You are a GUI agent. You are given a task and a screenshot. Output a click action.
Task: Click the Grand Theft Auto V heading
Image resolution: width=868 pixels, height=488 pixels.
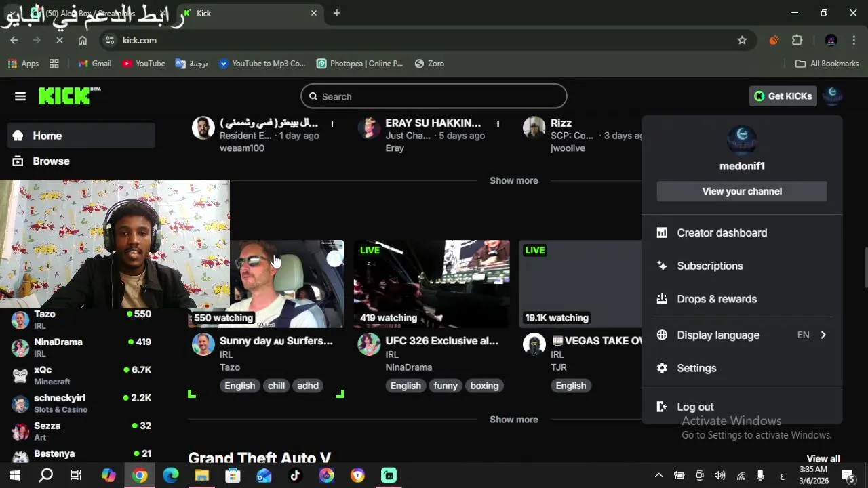pos(259,458)
